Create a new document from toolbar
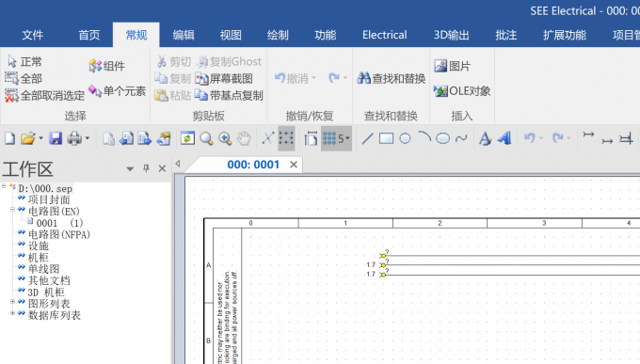Image resolution: width=640 pixels, height=364 pixels. coord(9,139)
